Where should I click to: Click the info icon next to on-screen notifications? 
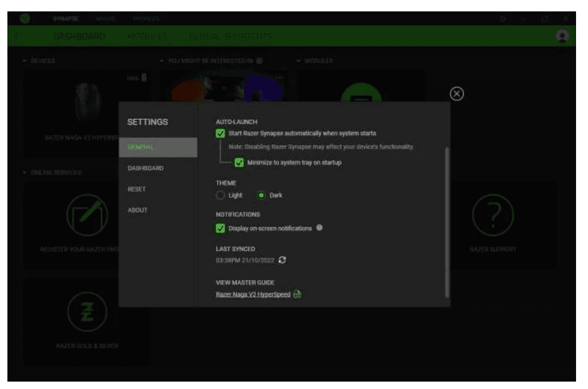tap(320, 228)
